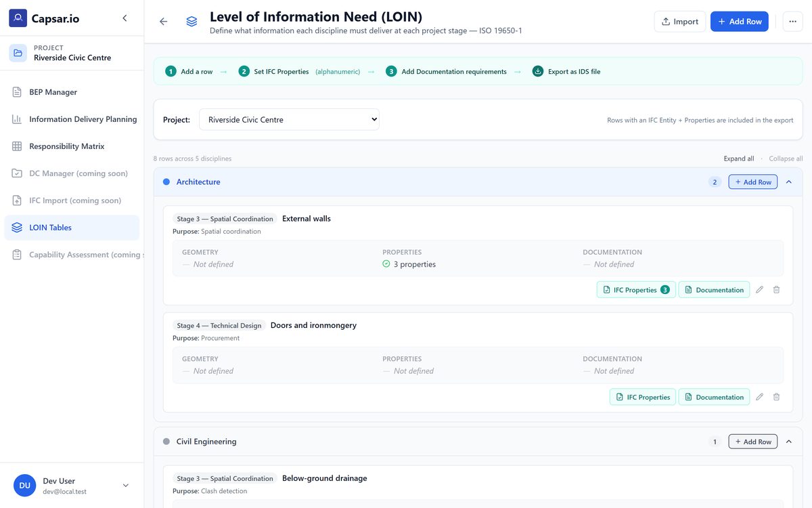812x508 pixels.
Task: Click the Below-ground drainage row title
Action: click(x=325, y=478)
